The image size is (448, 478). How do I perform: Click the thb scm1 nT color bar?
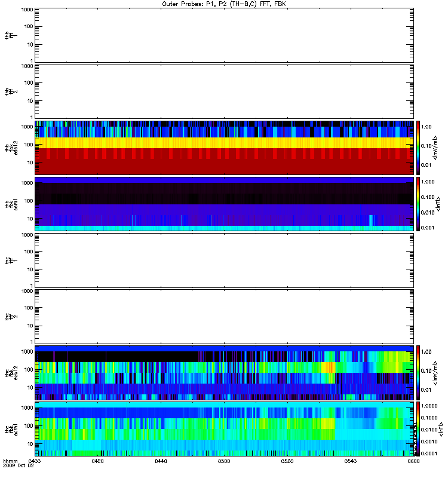[419, 203]
